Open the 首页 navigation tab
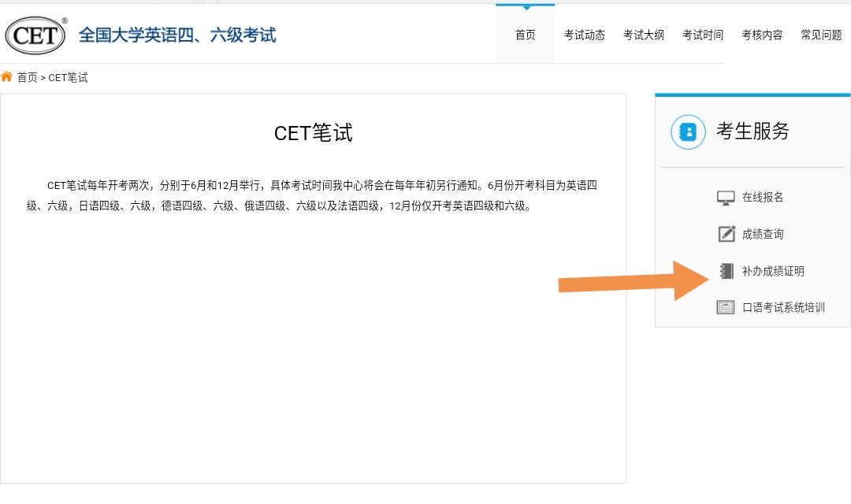The width and height of the screenshot is (851, 504). tap(525, 35)
